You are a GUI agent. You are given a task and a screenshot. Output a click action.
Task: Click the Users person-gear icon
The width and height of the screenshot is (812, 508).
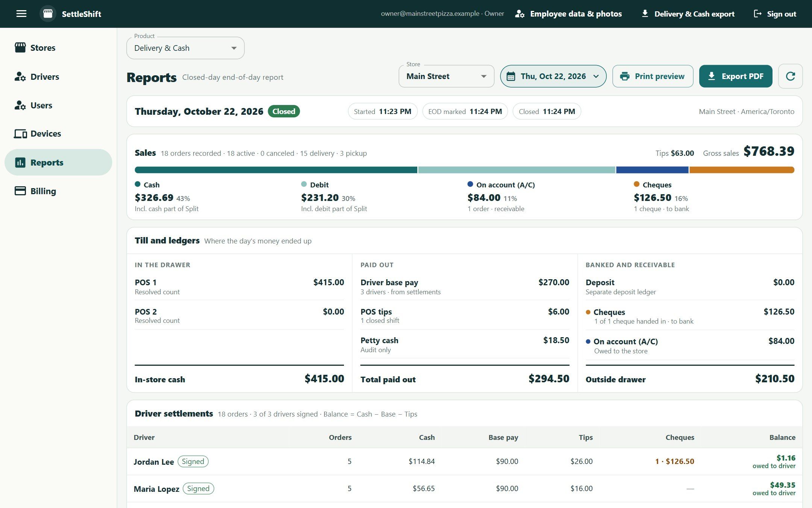pyautogui.click(x=20, y=105)
